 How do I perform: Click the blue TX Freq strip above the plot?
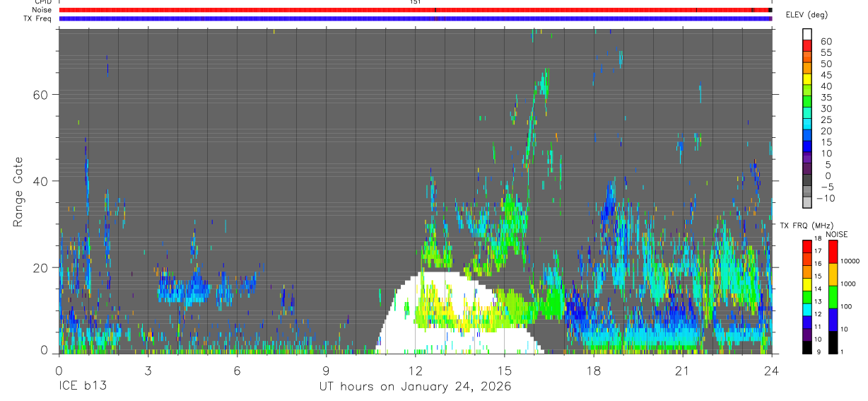click(x=415, y=18)
